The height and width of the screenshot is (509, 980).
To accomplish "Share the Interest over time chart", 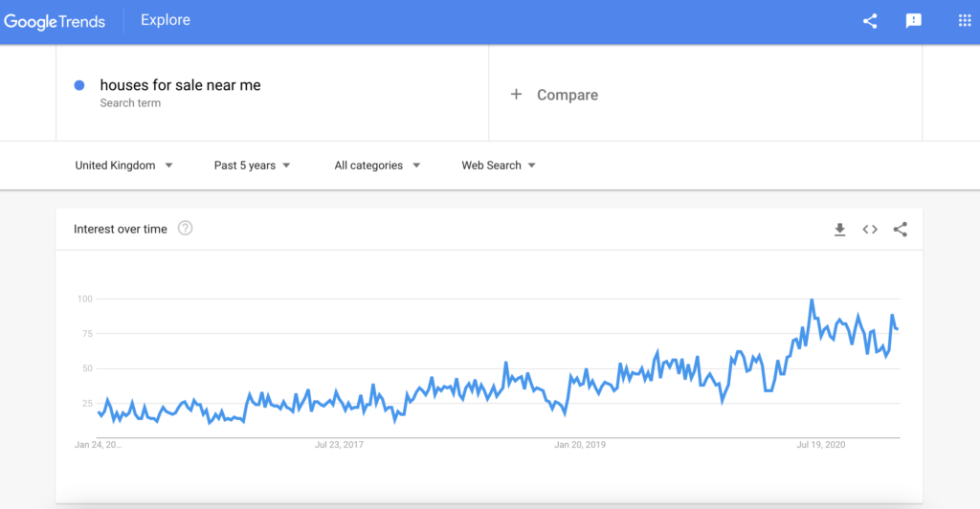I will tap(900, 230).
